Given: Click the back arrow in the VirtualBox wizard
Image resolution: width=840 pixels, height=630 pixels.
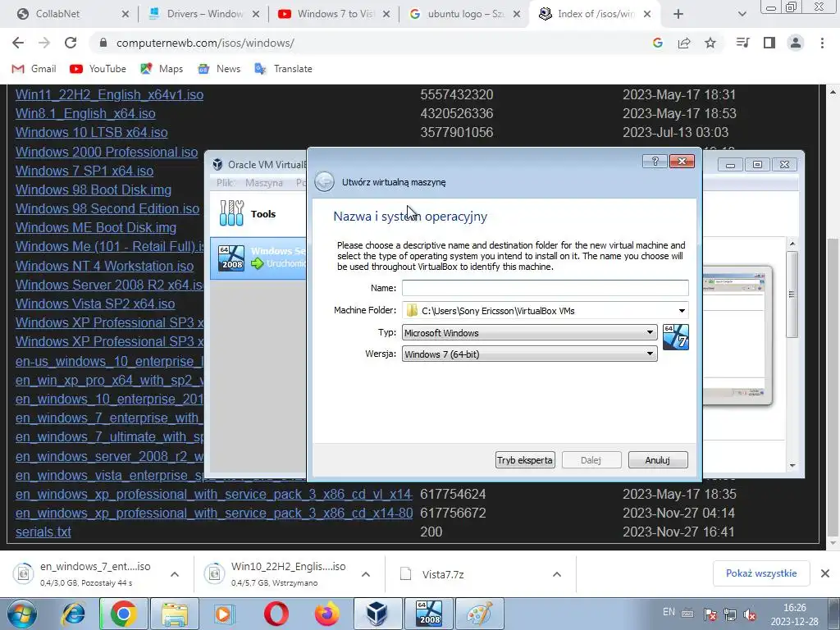Looking at the screenshot, I should click(324, 181).
